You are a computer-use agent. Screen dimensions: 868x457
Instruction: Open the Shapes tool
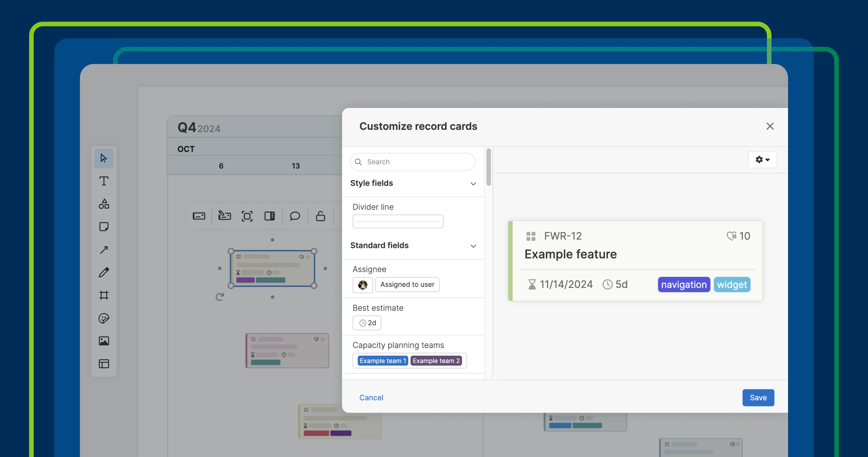(104, 204)
